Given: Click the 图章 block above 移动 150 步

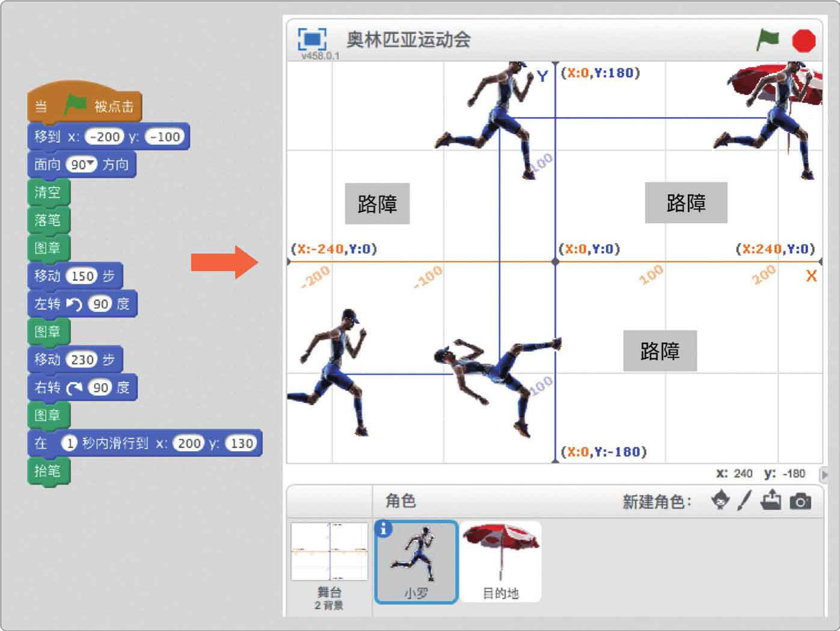Looking at the screenshot, I should 49,248.
